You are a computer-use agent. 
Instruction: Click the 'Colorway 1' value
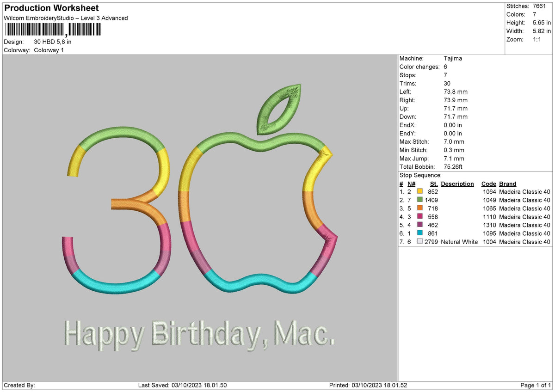point(49,50)
